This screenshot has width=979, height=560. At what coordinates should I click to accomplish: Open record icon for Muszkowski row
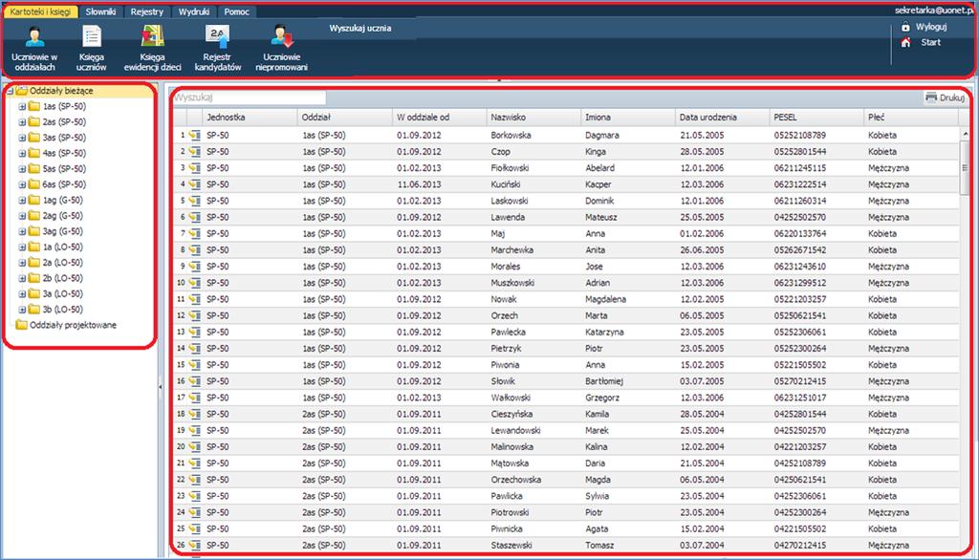pos(195,283)
